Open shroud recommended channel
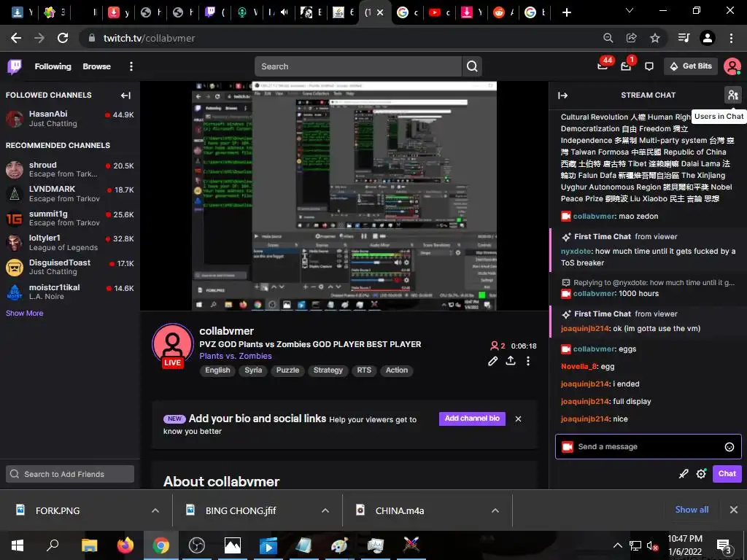Screen dimensions: 747x560 (x=70, y=169)
